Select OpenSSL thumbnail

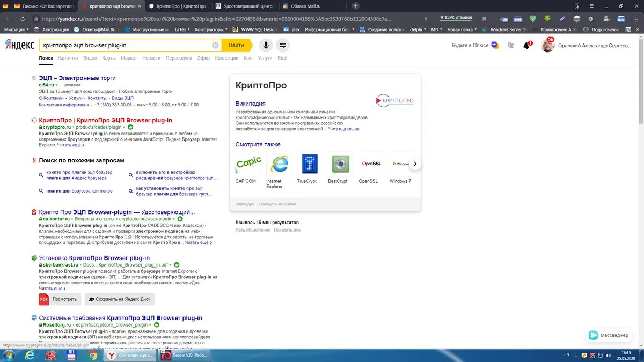pos(371,164)
